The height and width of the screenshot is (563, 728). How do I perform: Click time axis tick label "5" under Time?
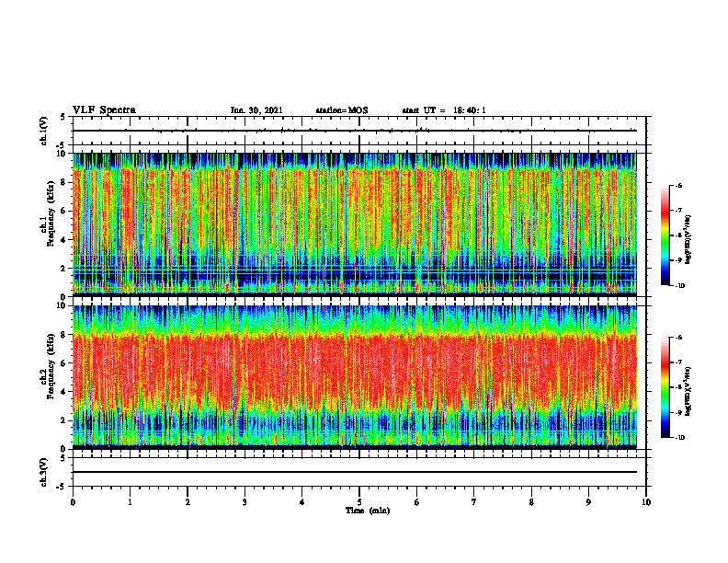[x=359, y=502]
